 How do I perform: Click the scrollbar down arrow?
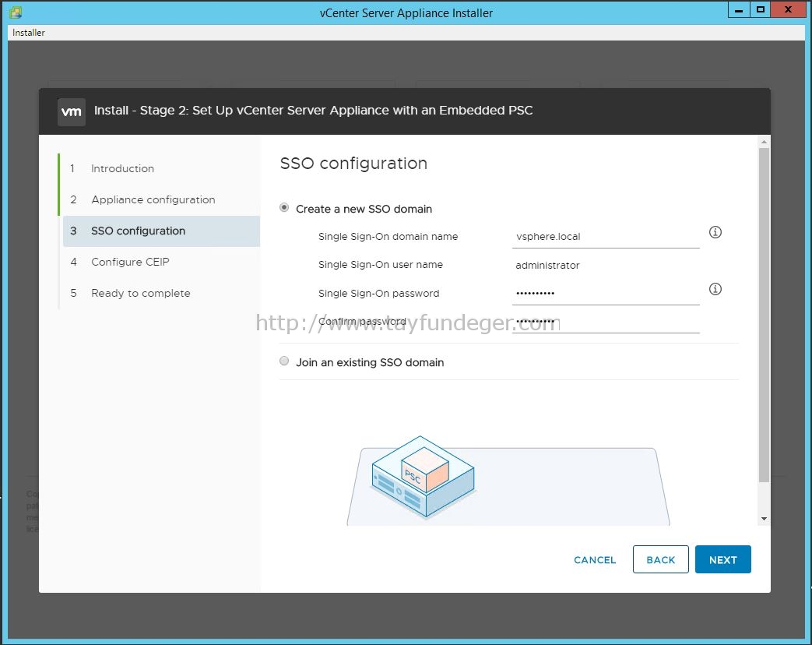click(764, 519)
